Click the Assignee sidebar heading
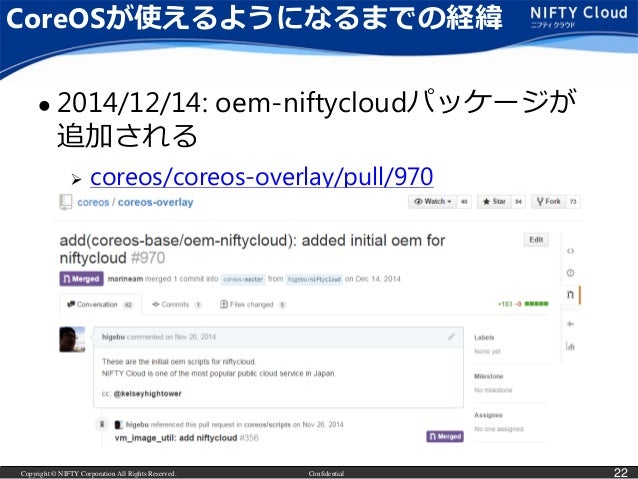This screenshot has width=638, height=479. tap(488, 415)
